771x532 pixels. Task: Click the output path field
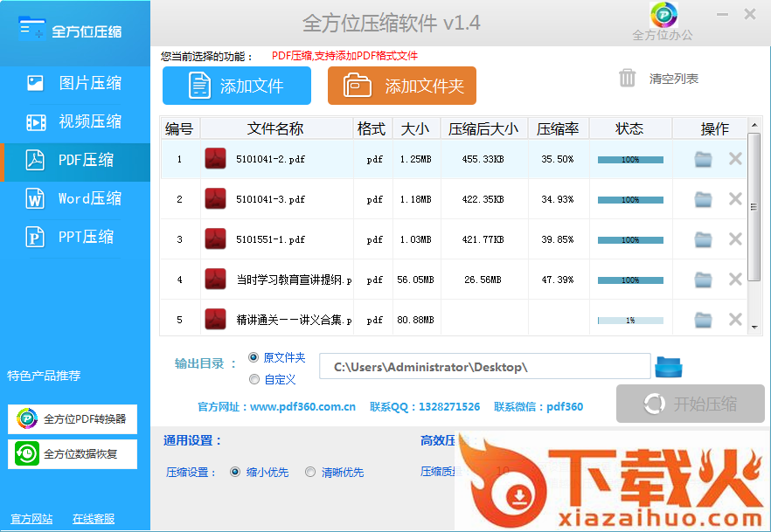(485, 366)
